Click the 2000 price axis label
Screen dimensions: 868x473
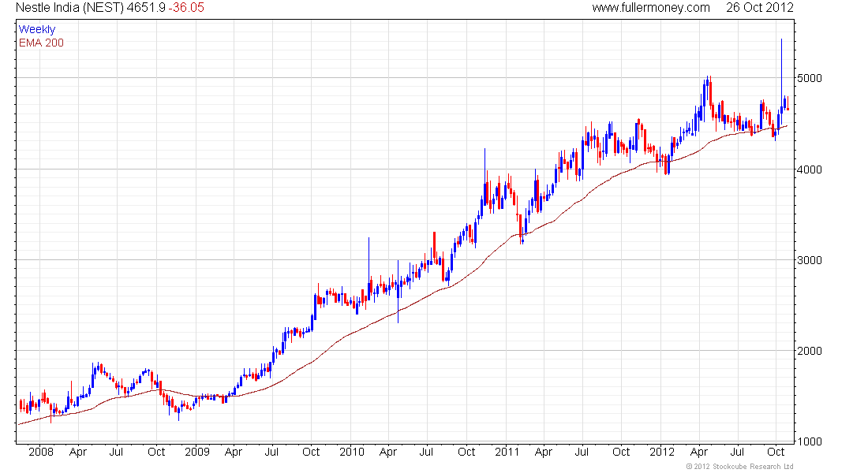pyautogui.click(x=810, y=351)
